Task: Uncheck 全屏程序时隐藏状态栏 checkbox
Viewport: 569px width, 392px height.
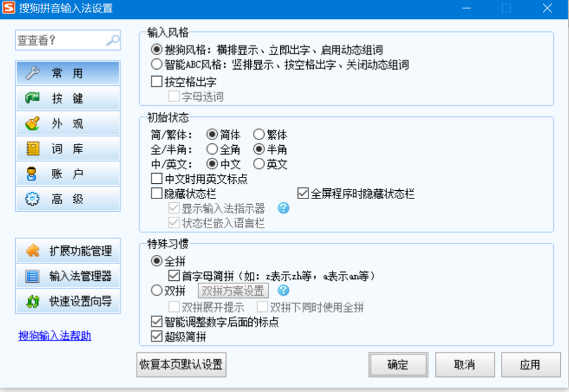Action: tap(303, 193)
